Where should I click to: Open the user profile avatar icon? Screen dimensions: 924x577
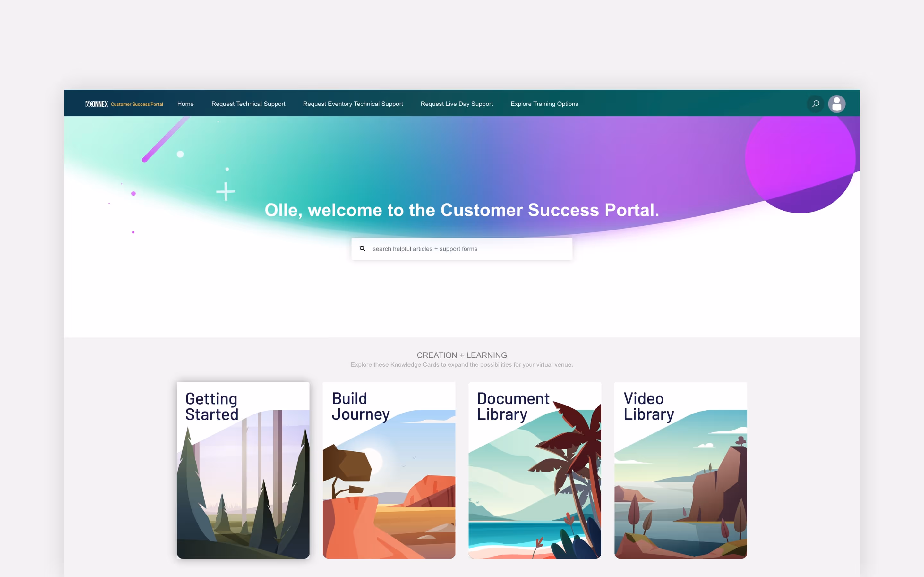836,104
